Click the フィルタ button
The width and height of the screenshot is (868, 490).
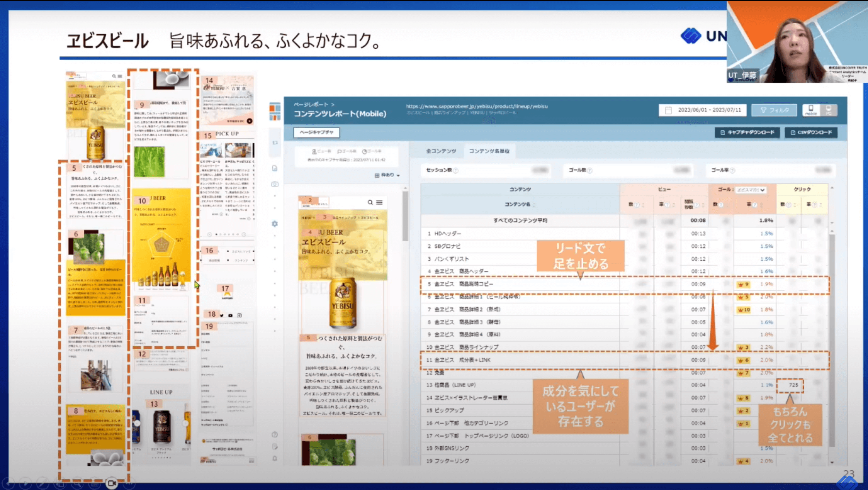(x=774, y=110)
